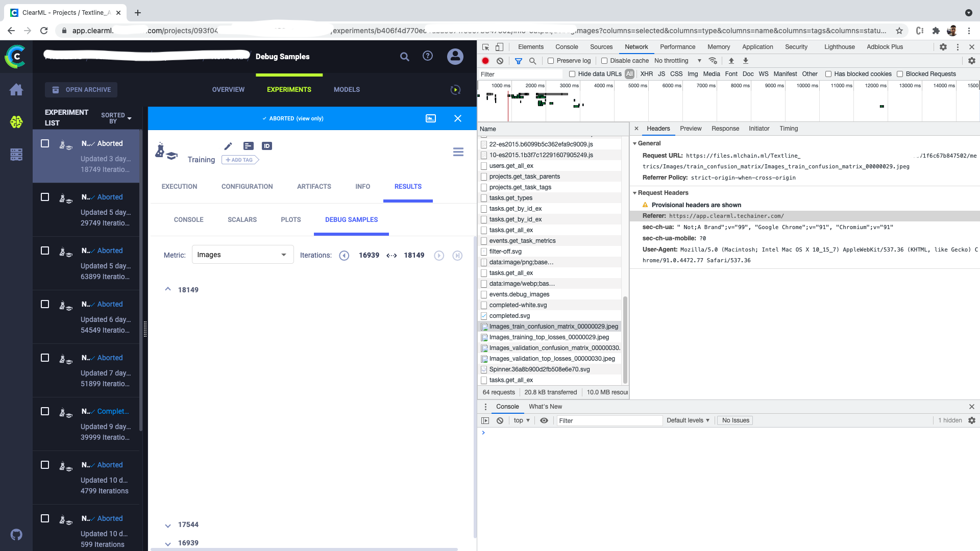Viewport: 980px width, 551px height.
Task: Open search with the magnifier icon
Action: point(404,57)
